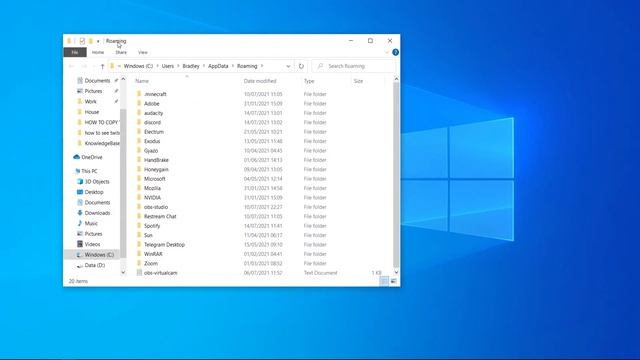Click AppData in the address path
The width and height of the screenshot is (640, 360).
pyautogui.click(x=218, y=66)
